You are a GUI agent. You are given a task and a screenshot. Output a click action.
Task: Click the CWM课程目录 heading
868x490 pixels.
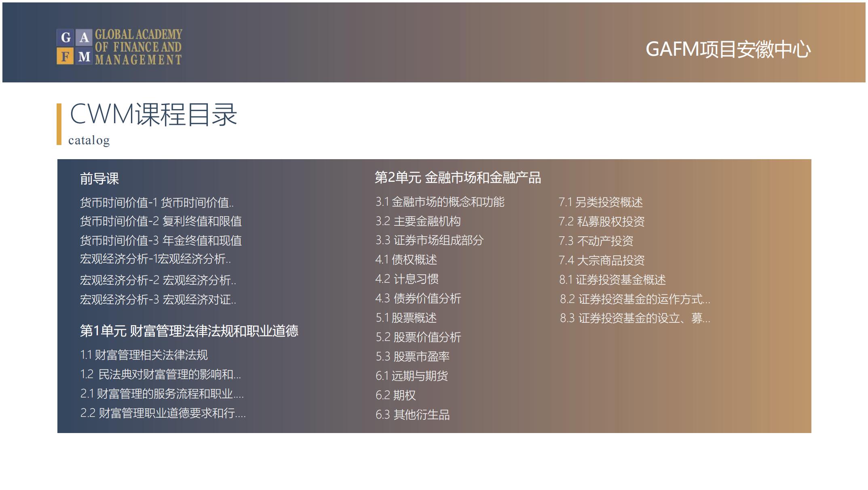click(x=153, y=114)
